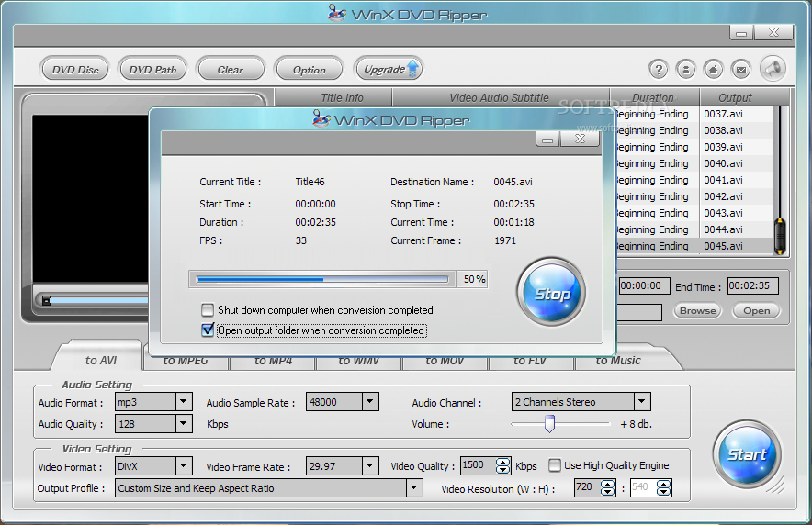
Task: Switch to the to MOV tab
Action: 445,362
